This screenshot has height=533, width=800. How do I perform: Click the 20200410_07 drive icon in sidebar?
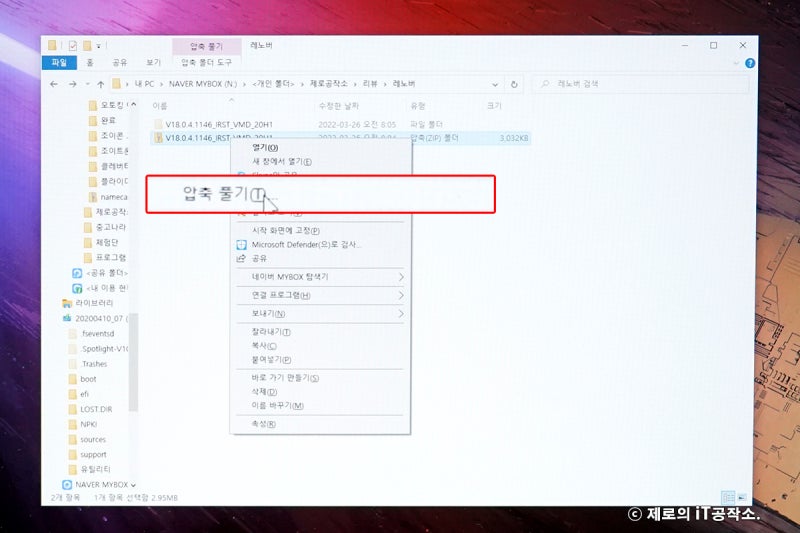click(67, 318)
